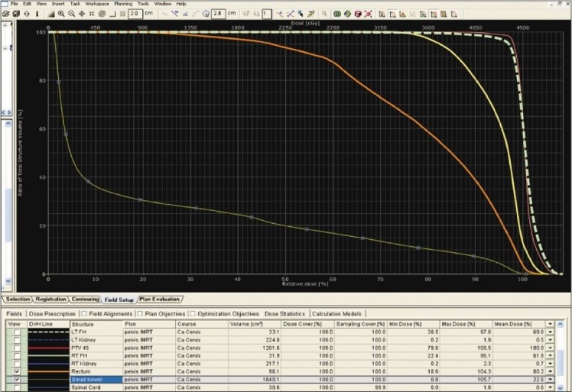The width and height of the screenshot is (572, 392).
Task: Toggle the Optimization Objectives checkbox
Action: pyautogui.click(x=193, y=313)
